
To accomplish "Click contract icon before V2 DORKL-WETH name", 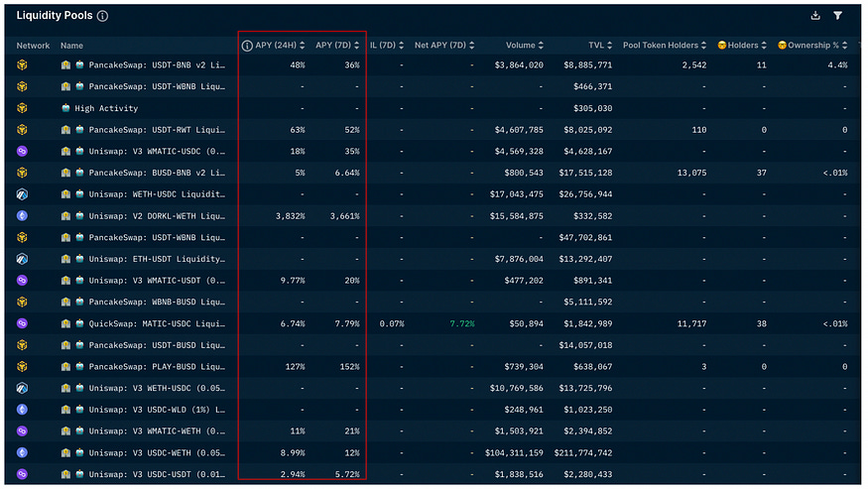I will click(79, 216).
